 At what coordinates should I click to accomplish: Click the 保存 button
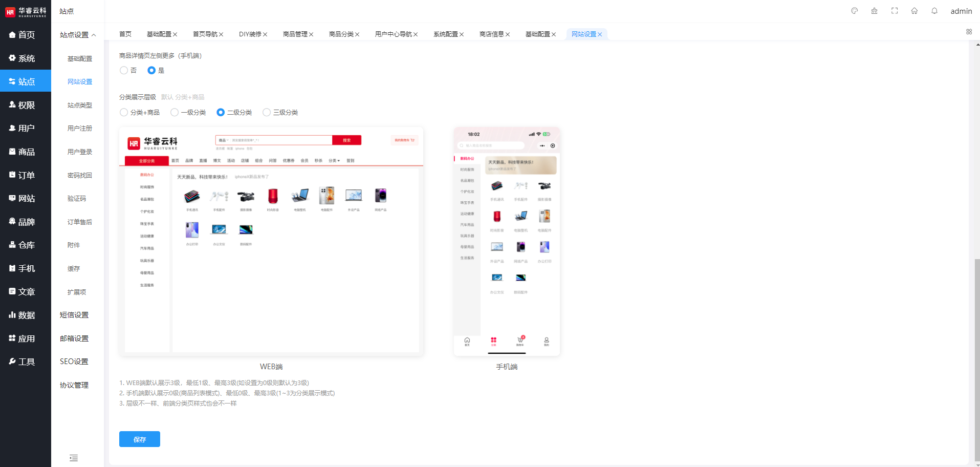coord(140,439)
